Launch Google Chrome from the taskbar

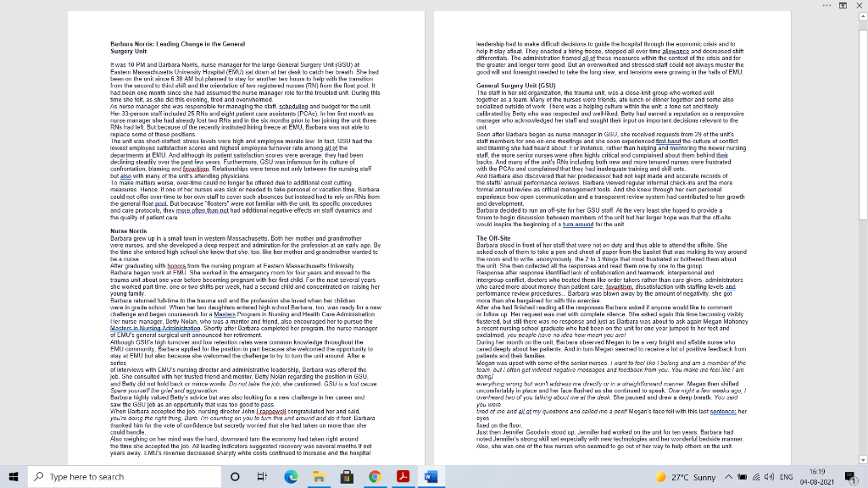pyautogui.click(x=375, y=476)
